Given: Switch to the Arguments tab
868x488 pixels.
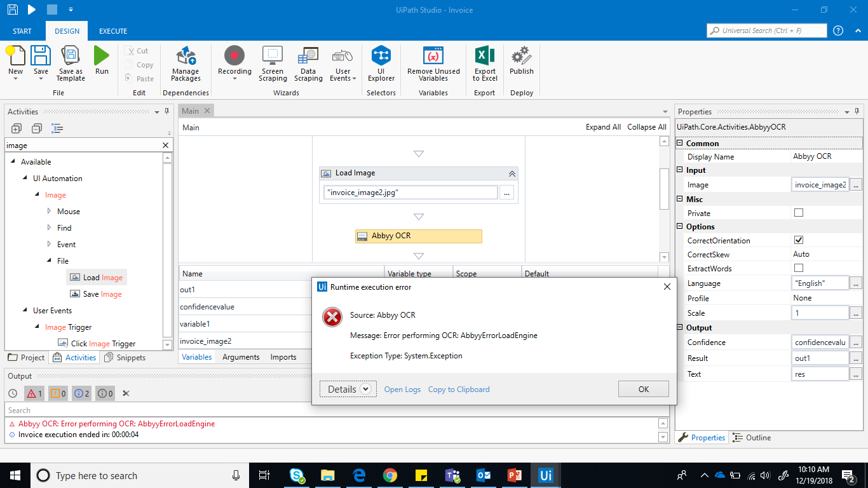Looking at the screenshot, I should click(x=241, y=357).
